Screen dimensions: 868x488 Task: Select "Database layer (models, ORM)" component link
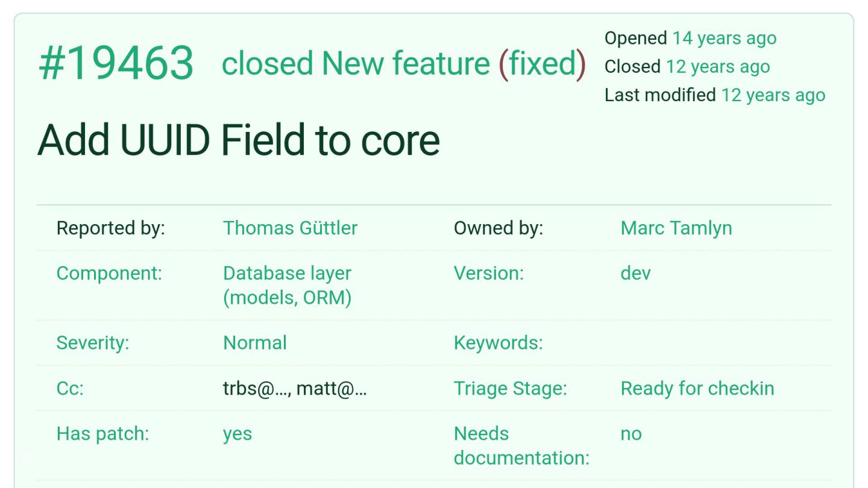click(288, 285)
